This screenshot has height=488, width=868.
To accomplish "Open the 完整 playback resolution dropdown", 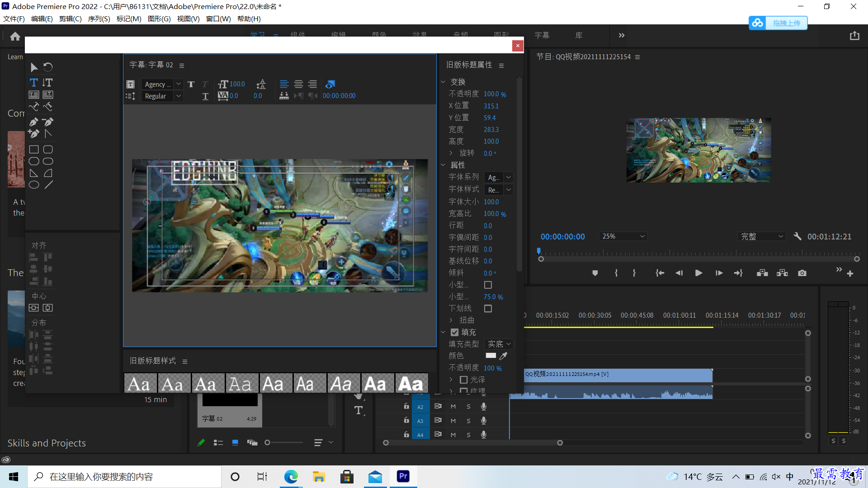I will point(762,236).
